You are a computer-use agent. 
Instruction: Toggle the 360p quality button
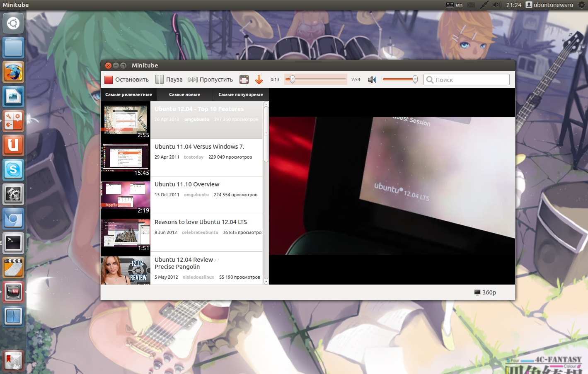(x=485, y=292)
